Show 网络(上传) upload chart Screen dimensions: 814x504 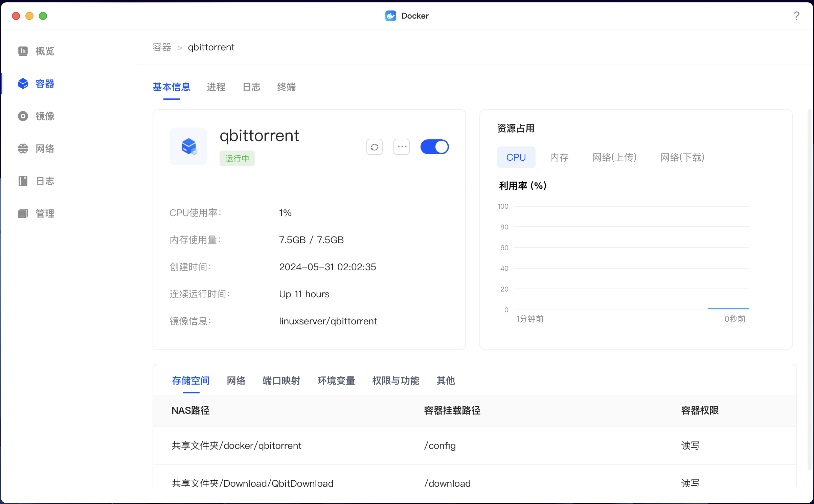coord(614,157)
